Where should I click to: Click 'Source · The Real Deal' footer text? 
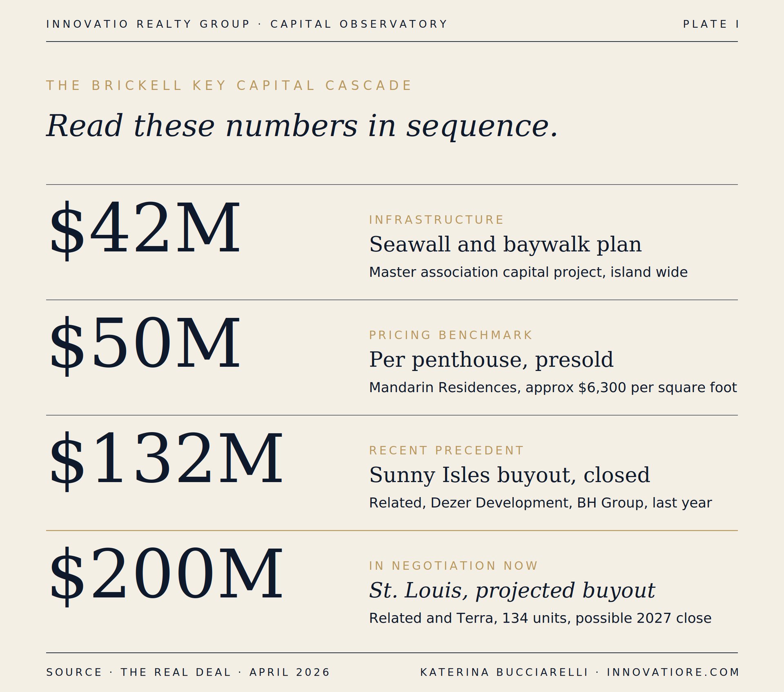click(139, 672)
